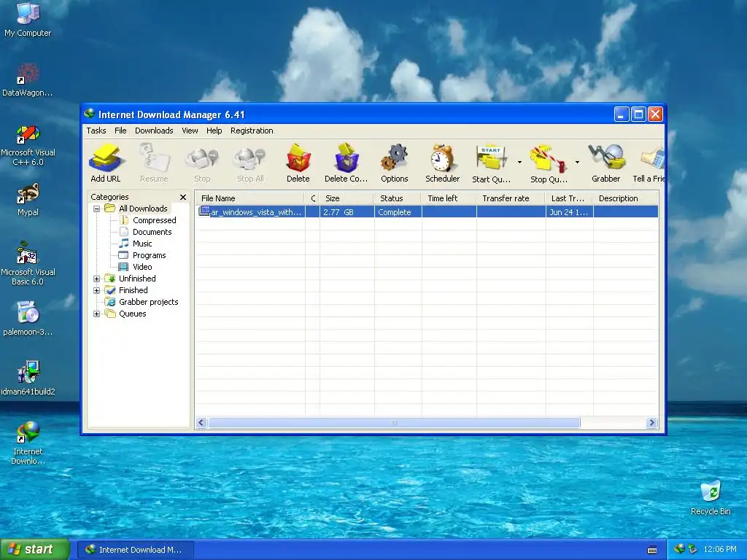
Task: Select the Programs category
Action: 149,255
